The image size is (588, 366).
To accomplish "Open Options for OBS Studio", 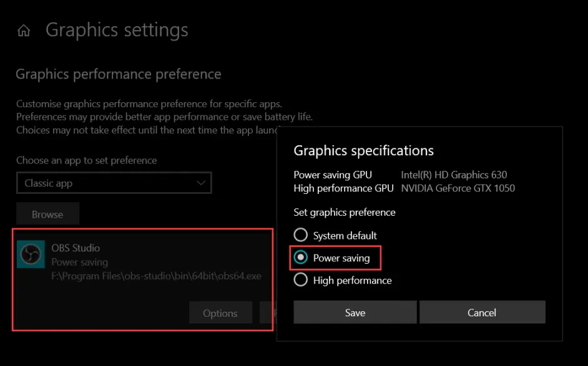I will [220, 313].
